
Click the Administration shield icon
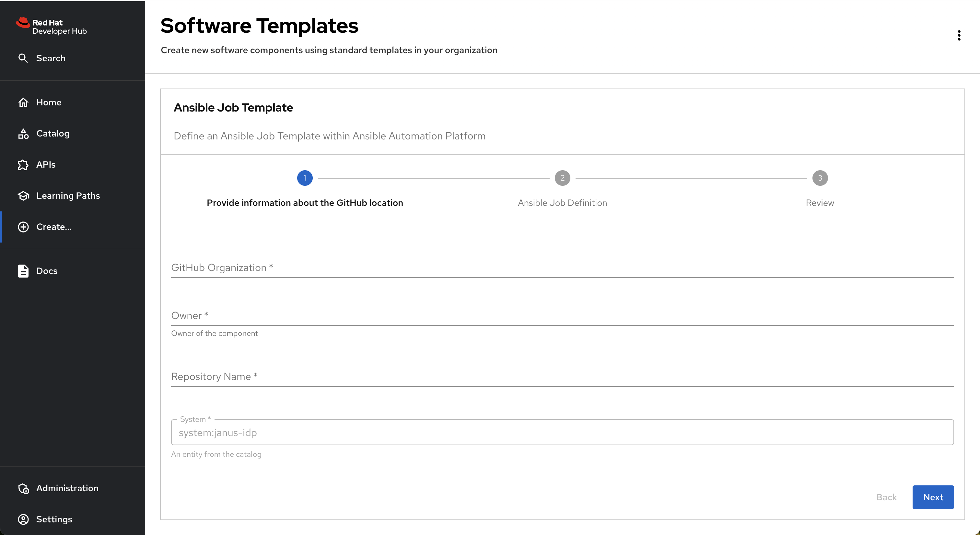(x=23, y=488)
